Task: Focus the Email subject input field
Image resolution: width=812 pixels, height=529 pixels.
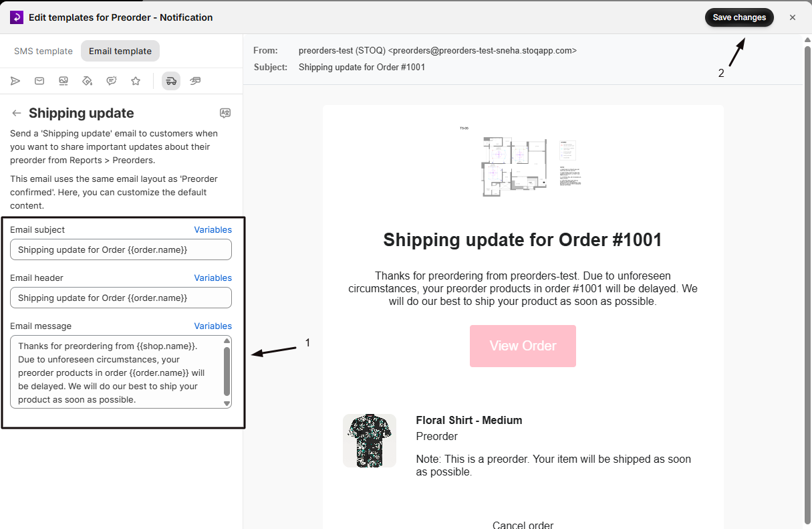Action: point(121,249)
